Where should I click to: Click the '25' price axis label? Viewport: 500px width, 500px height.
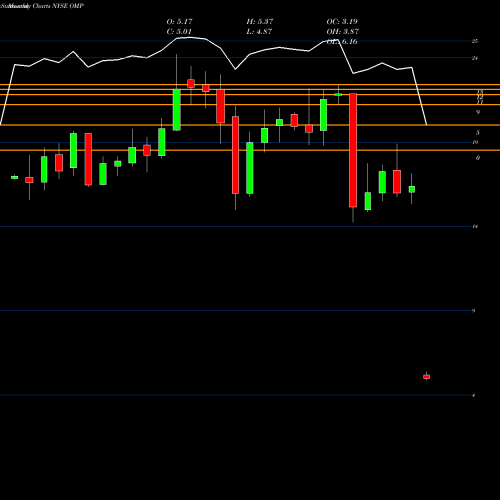point(475,41)
